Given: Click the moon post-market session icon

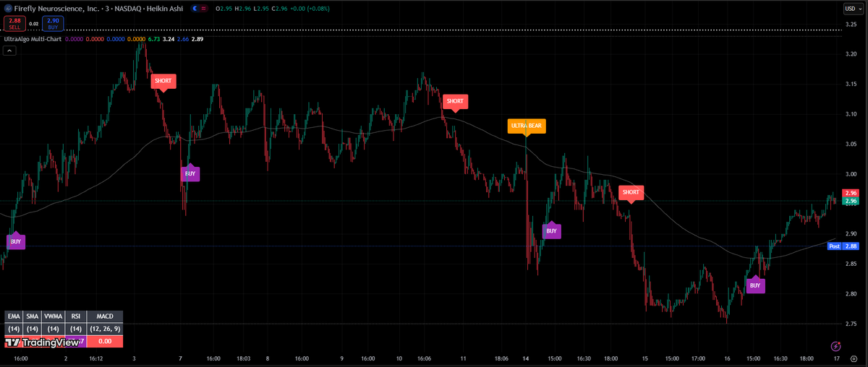Looking at the screenshot, I should 196,9.
